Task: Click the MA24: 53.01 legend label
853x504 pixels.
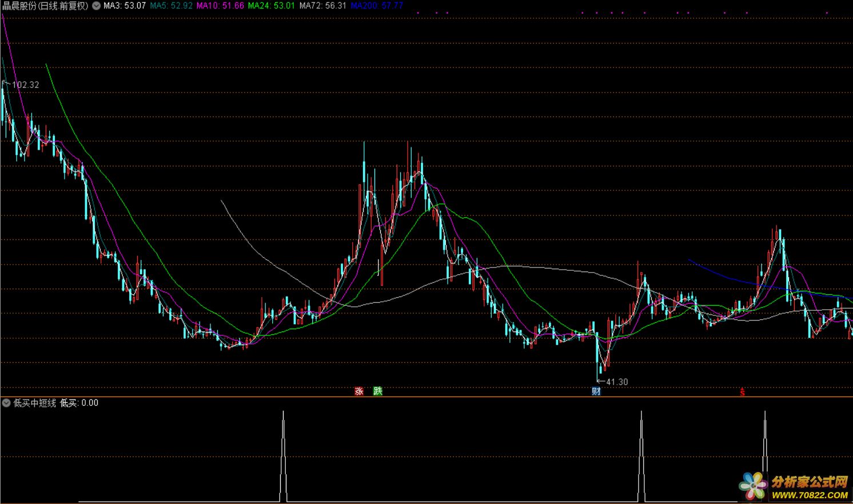Action: (x=272, y=6)
